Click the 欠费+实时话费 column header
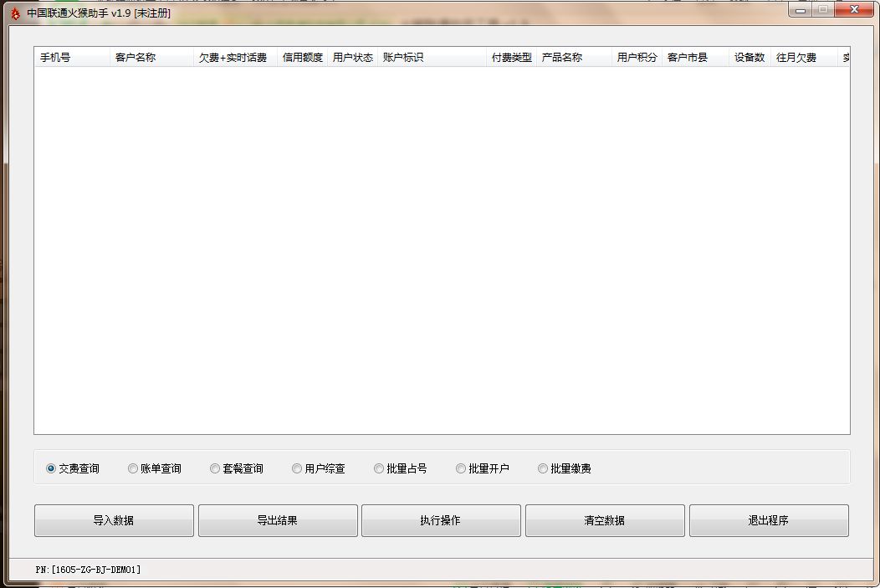The height and width of the screenshot is (588, 880). coord(235,57)
